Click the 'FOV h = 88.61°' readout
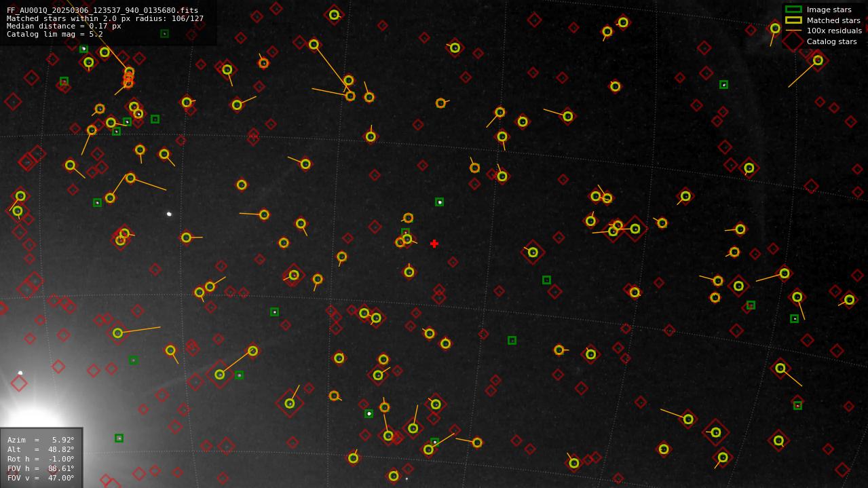 pyautogui.click(x=41, y=468)
